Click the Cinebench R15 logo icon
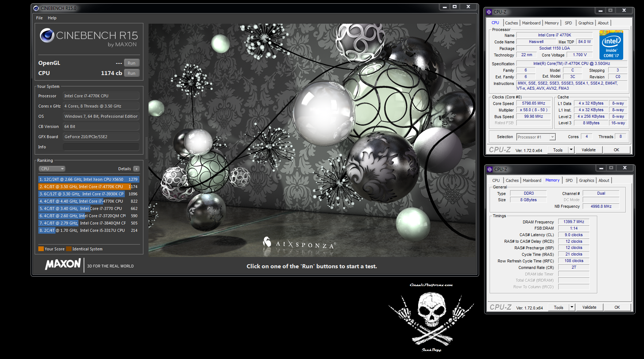The height and width of the screenshot is (359, 644). coord(47,35)
